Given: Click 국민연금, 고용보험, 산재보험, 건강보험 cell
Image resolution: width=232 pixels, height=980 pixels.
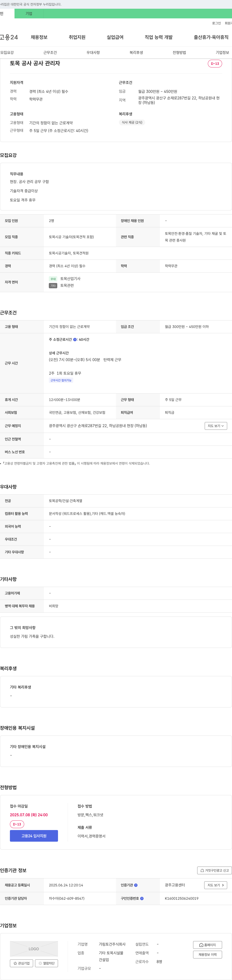Looking at the screenshot, I should coord(77,413).
